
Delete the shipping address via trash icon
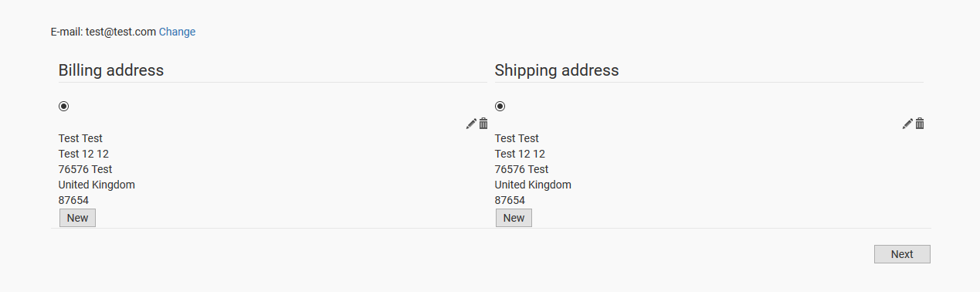(920, 124)
